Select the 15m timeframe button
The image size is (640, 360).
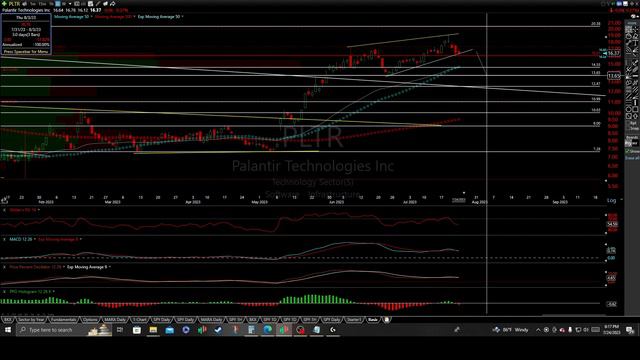point(42,4)
